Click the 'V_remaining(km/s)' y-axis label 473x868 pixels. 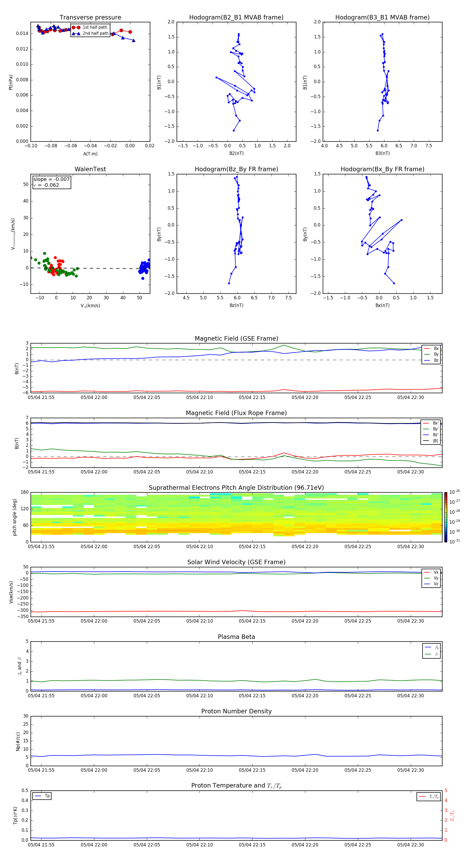pyautogui.click(x=13, y=234)
